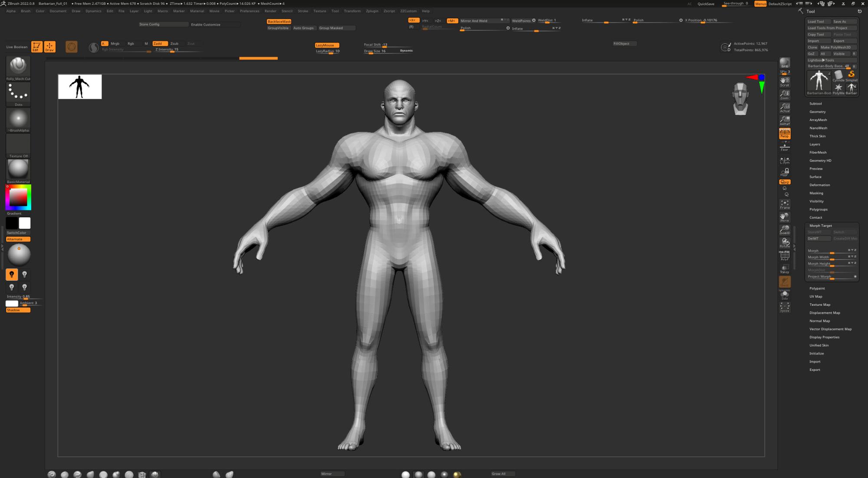The width and height of the screenshot is (868, 478).
Task: Select the Scroll canvas icon
Action: [785, 82]
